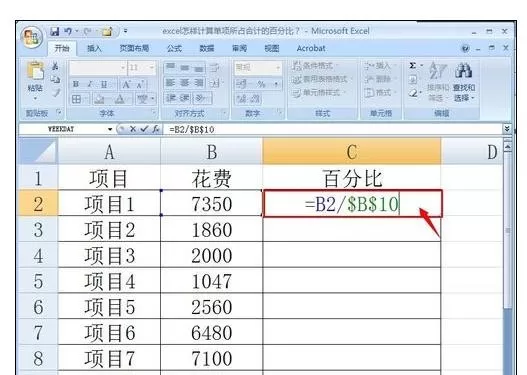Switch to the 开始 (Home) tab

(62, 48)
